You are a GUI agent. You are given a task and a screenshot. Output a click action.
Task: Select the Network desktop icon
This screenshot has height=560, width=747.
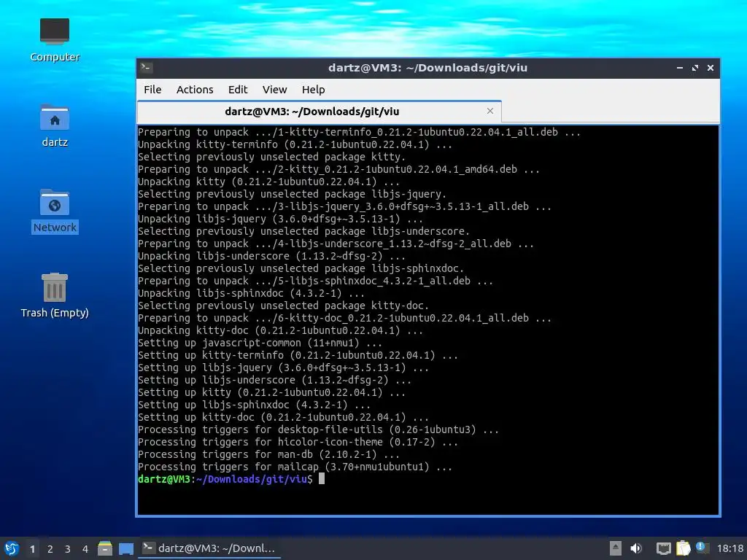click(55, 211)
